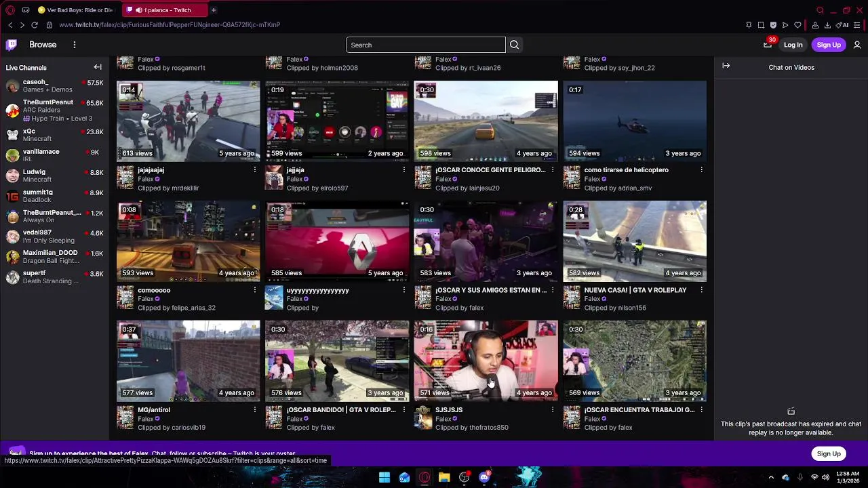
Task: Collapse the Live Channels sidebar
Action: pyautogui.click(x=98, y=67)
